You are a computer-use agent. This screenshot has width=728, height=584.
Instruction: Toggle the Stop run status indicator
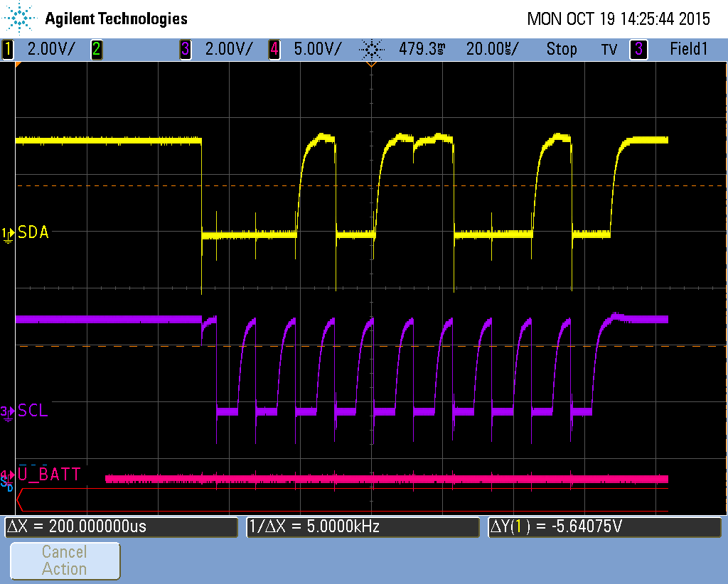coord(562,49)
